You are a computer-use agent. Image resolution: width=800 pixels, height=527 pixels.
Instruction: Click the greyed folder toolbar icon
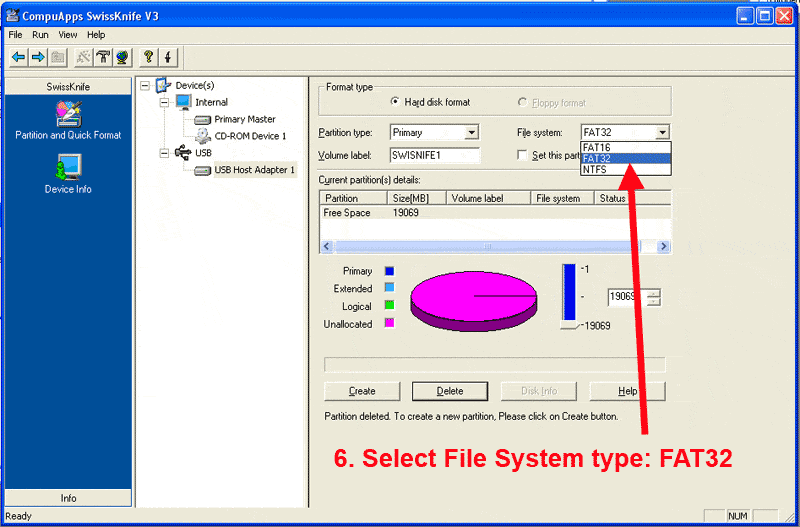58,57
